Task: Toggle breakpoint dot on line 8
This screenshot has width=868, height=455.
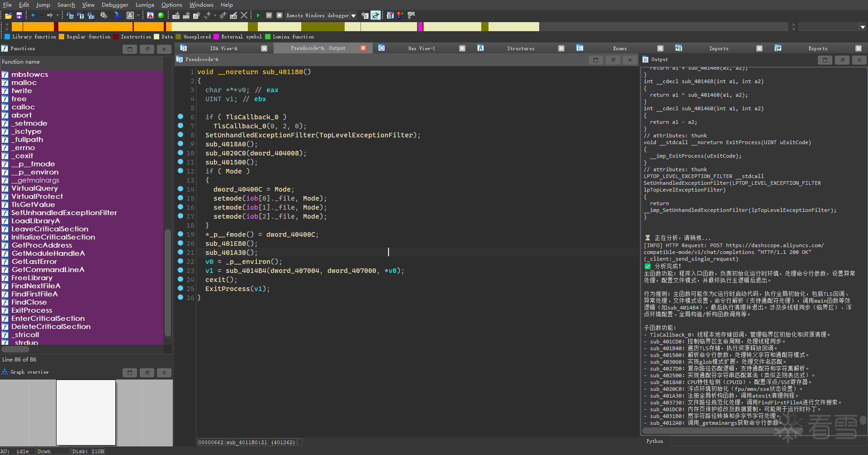Action: [x=180, y=135]
